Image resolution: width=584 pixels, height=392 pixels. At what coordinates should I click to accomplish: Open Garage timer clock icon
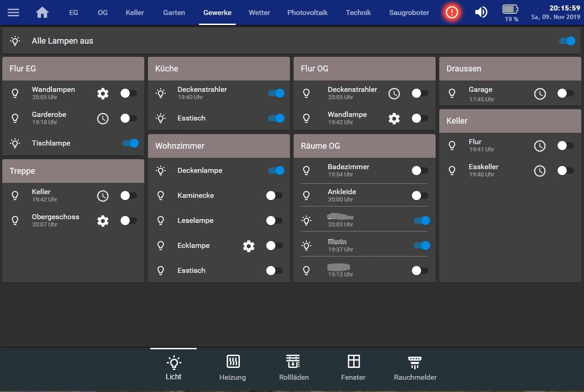click(540, 94)
